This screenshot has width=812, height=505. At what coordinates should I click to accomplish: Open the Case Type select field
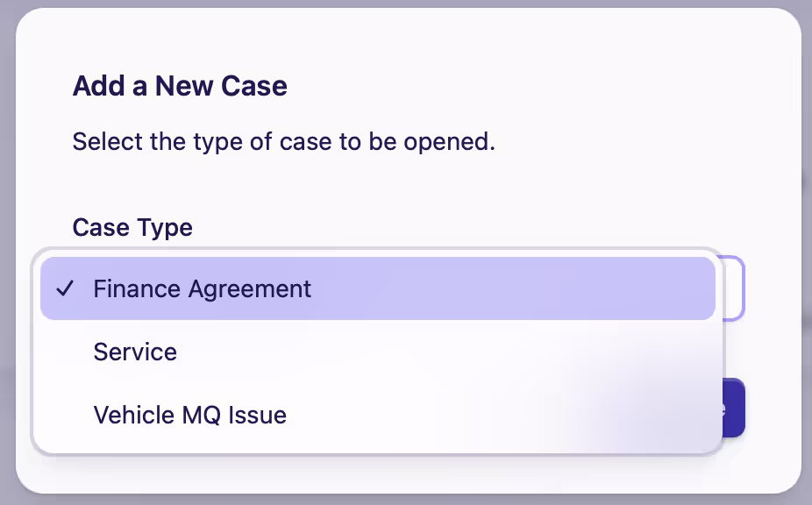click(732, 288)
